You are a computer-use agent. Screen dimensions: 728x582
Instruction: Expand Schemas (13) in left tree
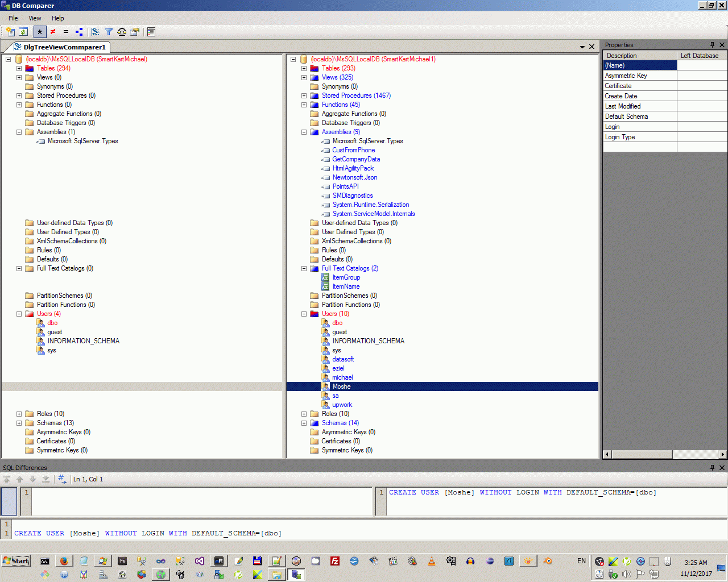[x=19, y=423]
